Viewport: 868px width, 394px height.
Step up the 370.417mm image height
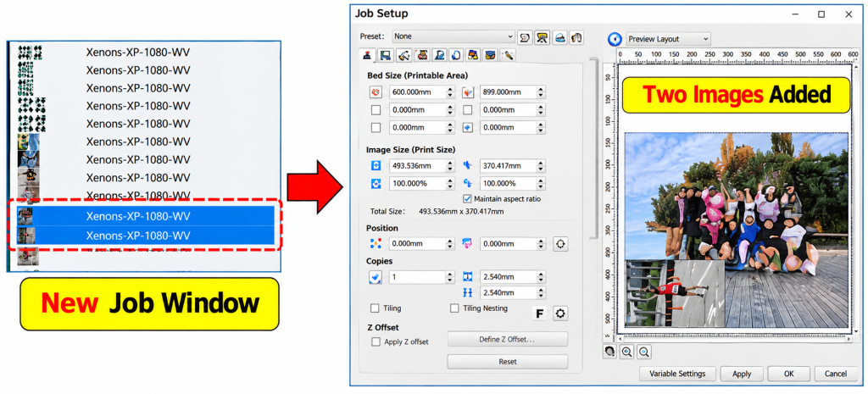pyautogui.click(x=541, y=163)
